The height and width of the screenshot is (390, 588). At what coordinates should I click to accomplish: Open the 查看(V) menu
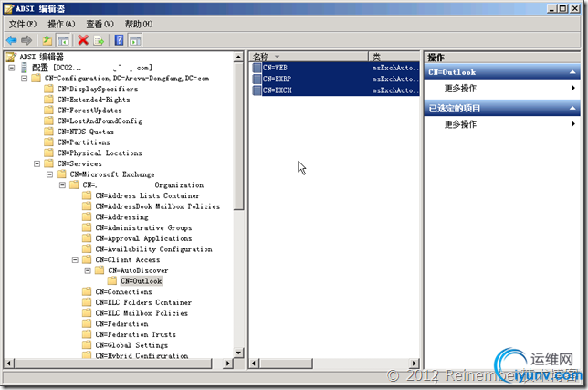pos(100,24)
